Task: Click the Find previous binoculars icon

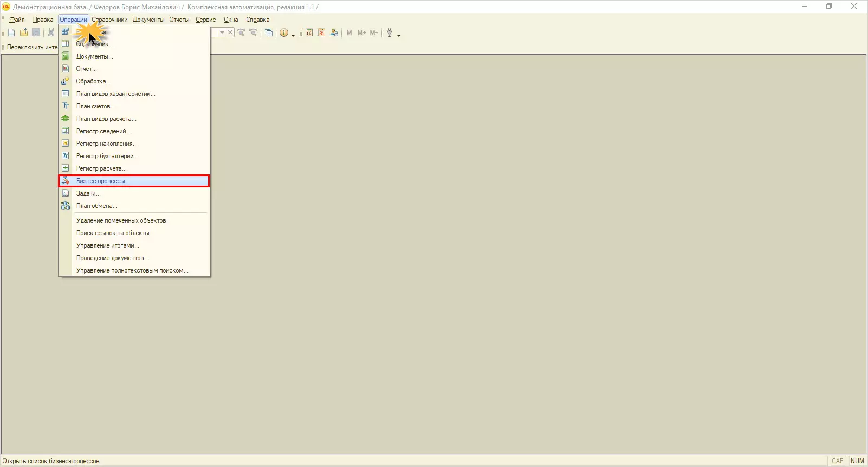Action: click(253, 33)
